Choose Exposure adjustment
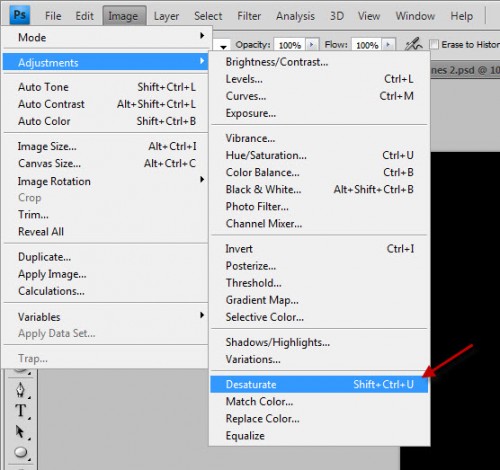 coord(319,113)
